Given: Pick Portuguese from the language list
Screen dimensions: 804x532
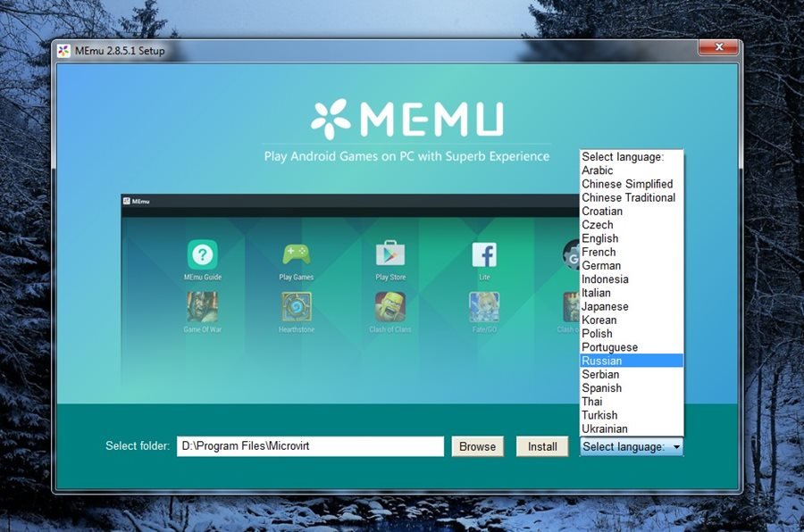Looking at the screenshot, I should point(632,347).
